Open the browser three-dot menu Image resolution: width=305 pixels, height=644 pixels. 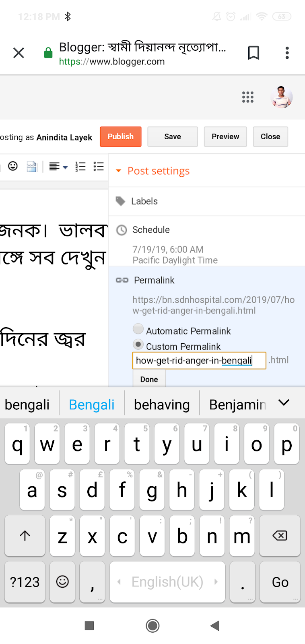click(287, 53)
